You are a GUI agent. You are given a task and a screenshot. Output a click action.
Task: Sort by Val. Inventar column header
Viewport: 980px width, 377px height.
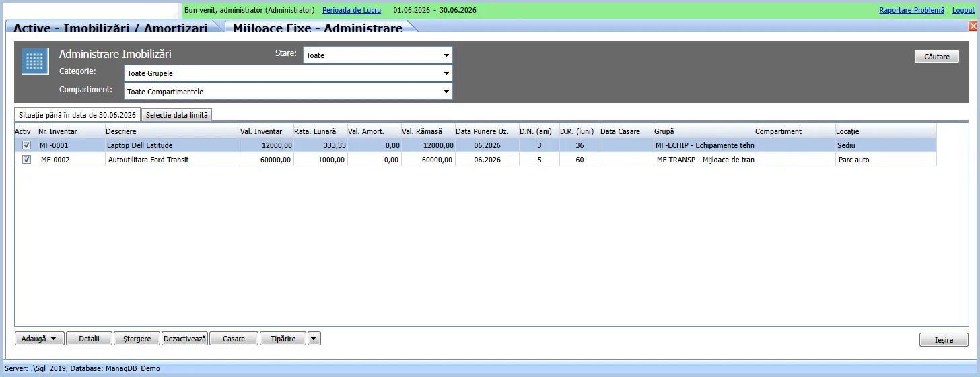pyautogui.click(x=266, y=131)
